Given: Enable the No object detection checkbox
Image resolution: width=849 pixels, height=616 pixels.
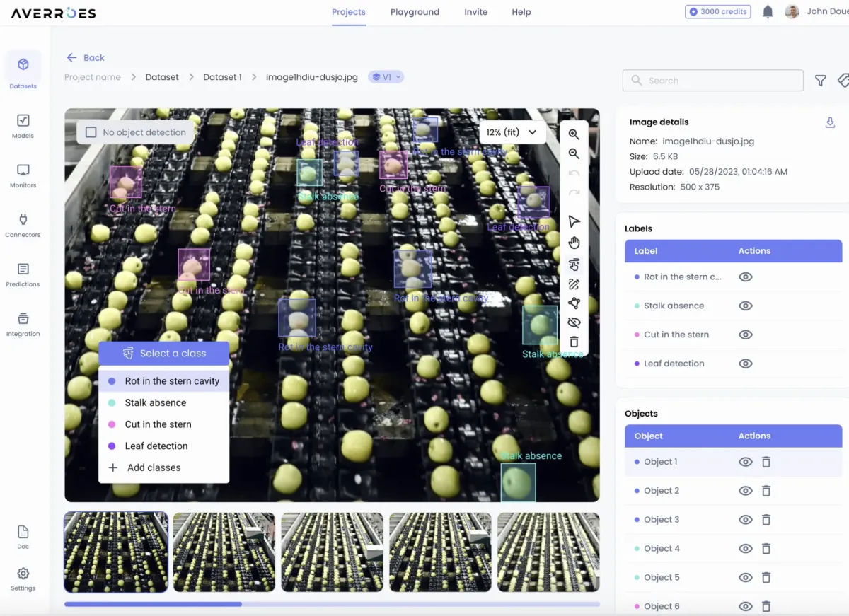Looking at the screenshot, I should click(91, 132).
